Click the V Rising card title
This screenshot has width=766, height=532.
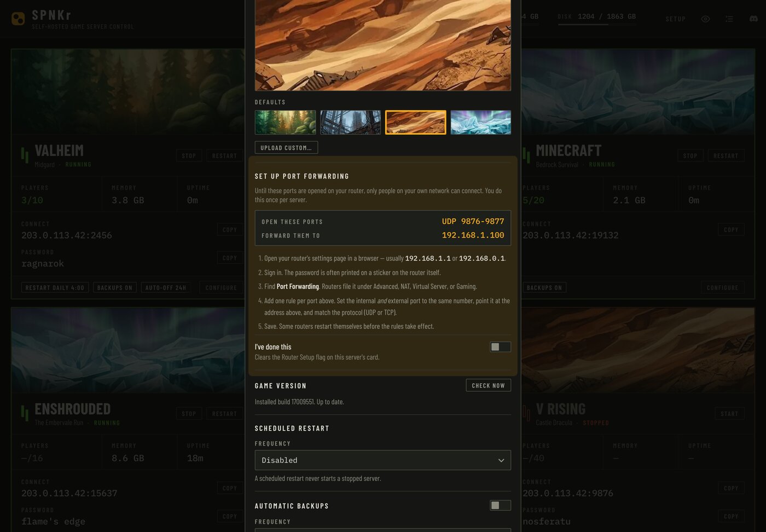(x=561, y=409)
